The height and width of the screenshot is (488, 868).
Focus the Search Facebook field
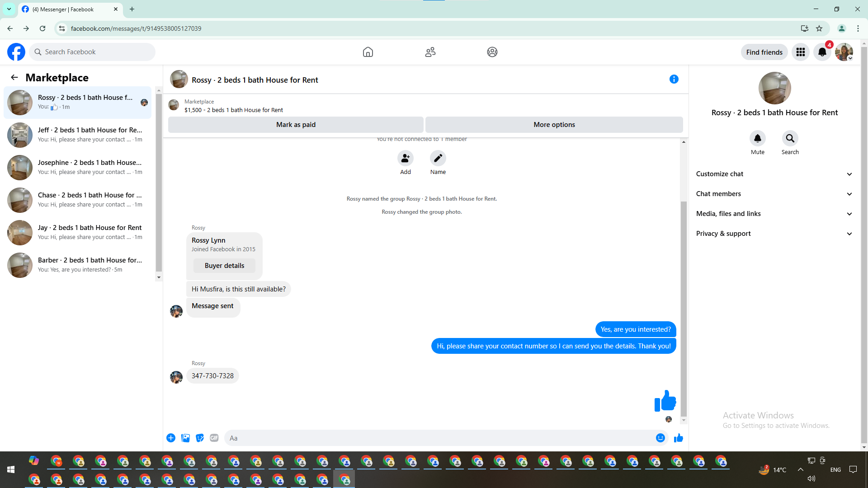92,52
